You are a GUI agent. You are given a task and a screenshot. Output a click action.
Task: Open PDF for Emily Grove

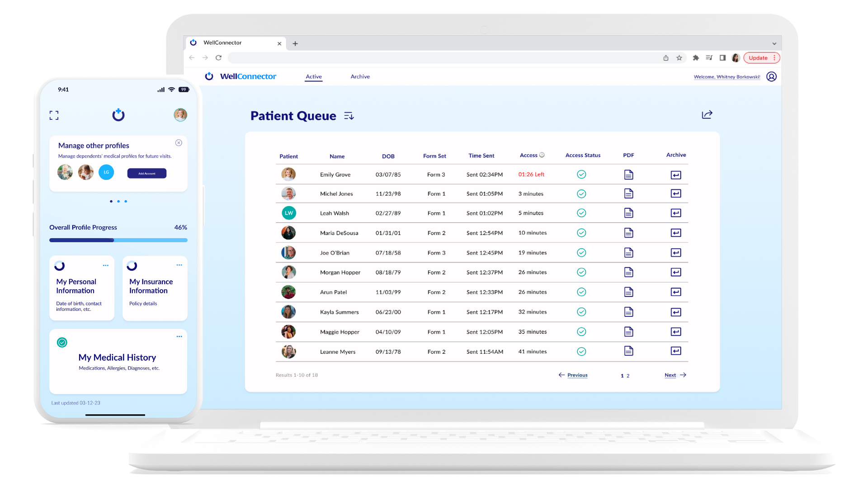pyautogui.click(x=628, y=174)
